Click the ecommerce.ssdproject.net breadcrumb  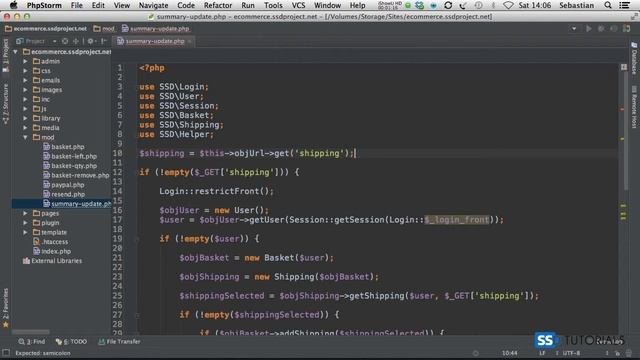click(46, 29)
